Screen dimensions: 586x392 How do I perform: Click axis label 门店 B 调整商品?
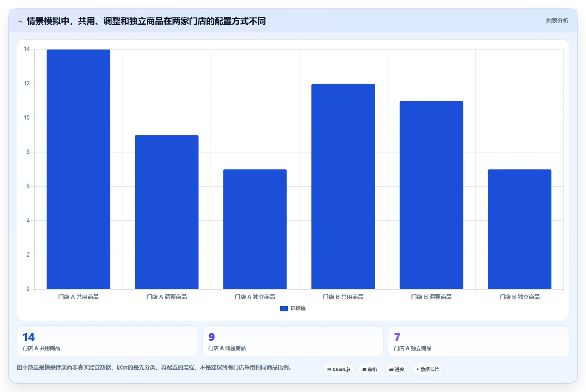(431, 297)
